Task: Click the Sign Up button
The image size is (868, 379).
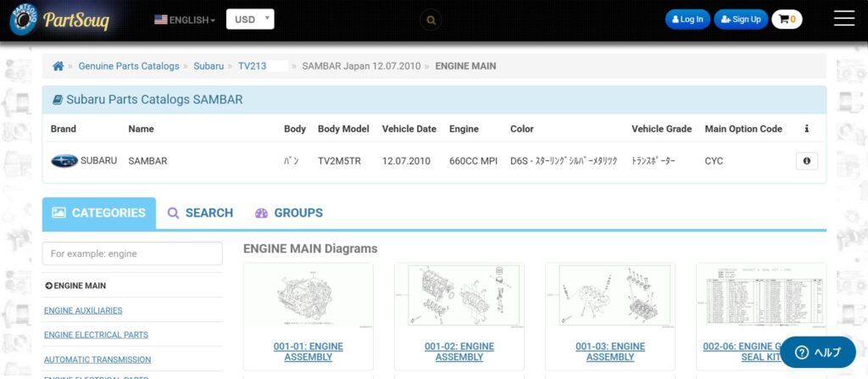Action: 740,20
